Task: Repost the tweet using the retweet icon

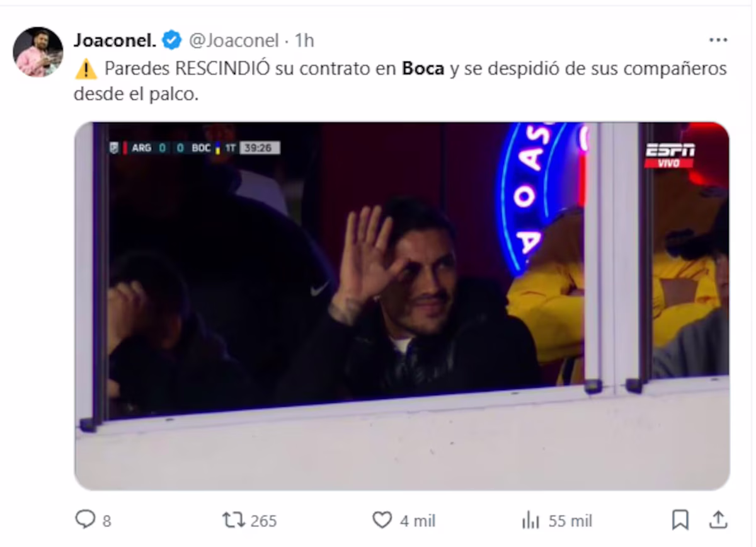Action: [233, 520]
